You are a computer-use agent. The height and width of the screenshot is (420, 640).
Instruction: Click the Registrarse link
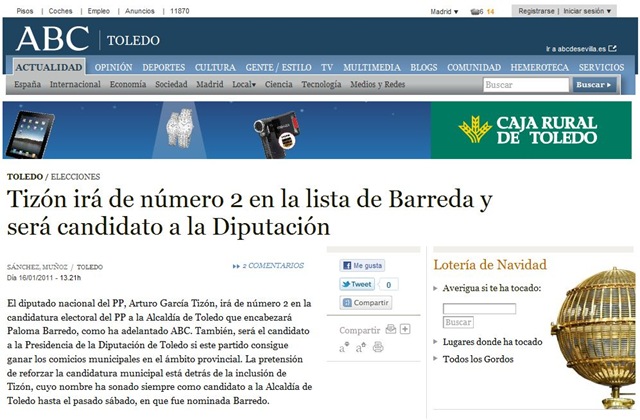coord(536,11)
